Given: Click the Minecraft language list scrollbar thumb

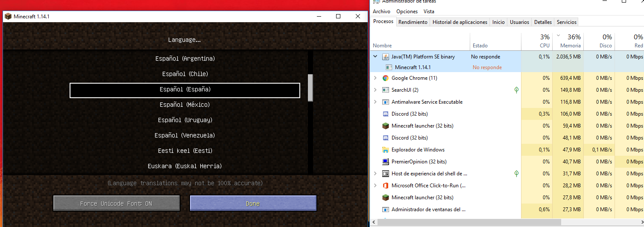Looking at the screenshot, I should (310, 87).
